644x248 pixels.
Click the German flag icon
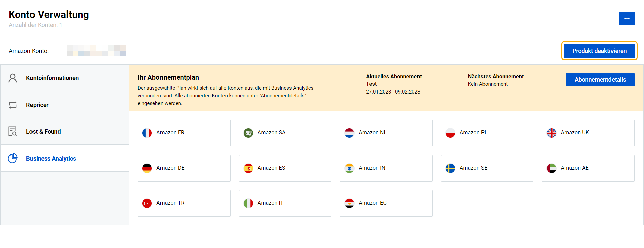(147, 168)
